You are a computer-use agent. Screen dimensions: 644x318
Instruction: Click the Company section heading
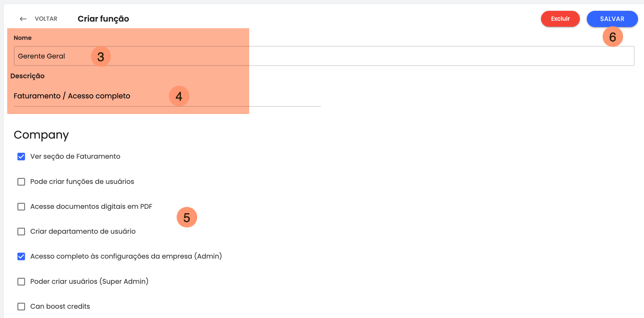(x=41, y=135)
